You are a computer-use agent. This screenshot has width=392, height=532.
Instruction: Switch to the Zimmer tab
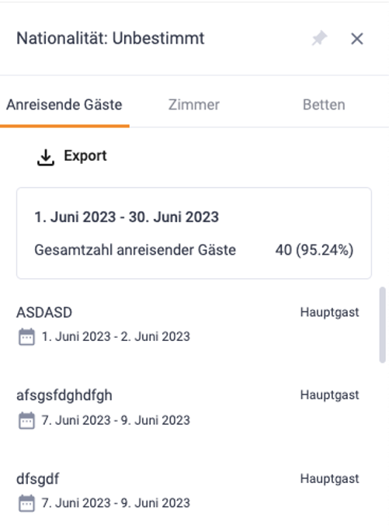[194, 105]
